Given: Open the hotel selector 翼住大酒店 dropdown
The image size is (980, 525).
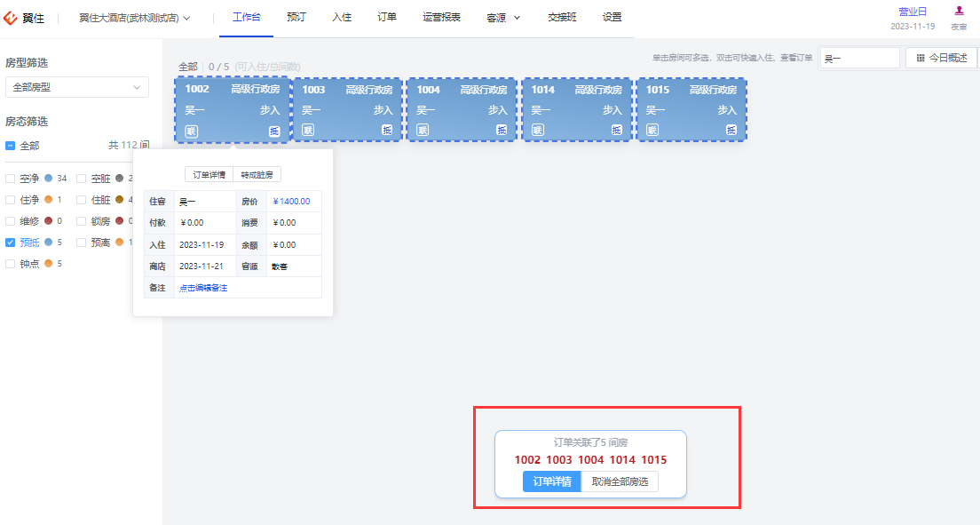Looking at the screenshot, I should coord(134,18).
